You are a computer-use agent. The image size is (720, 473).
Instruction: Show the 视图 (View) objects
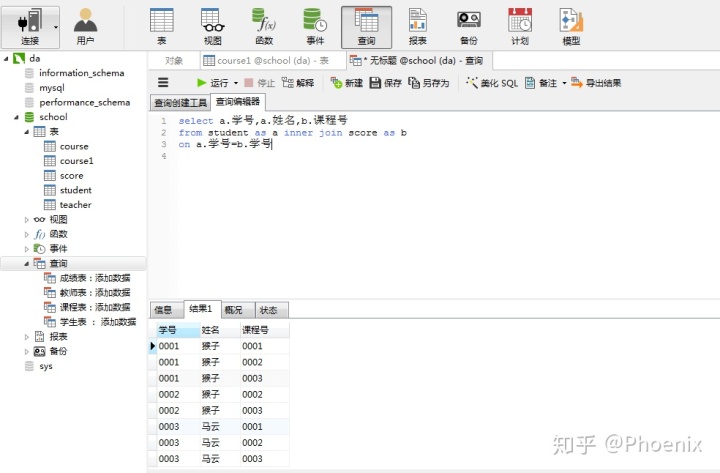(x=213, y=27)
